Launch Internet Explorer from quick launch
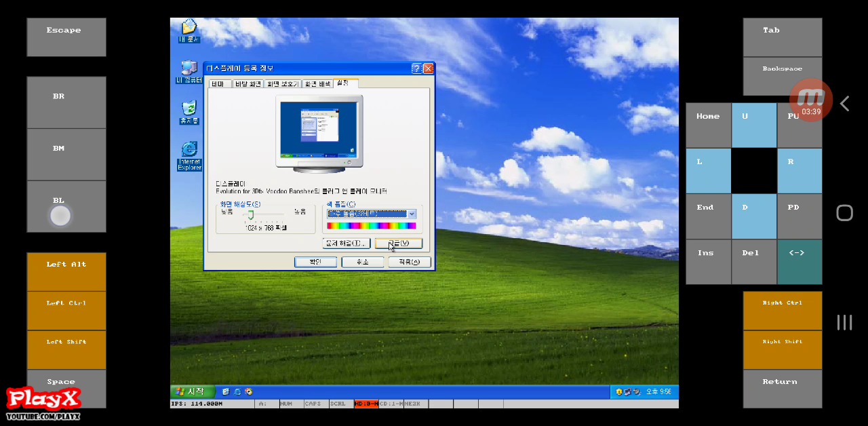 tap(237, 391)
